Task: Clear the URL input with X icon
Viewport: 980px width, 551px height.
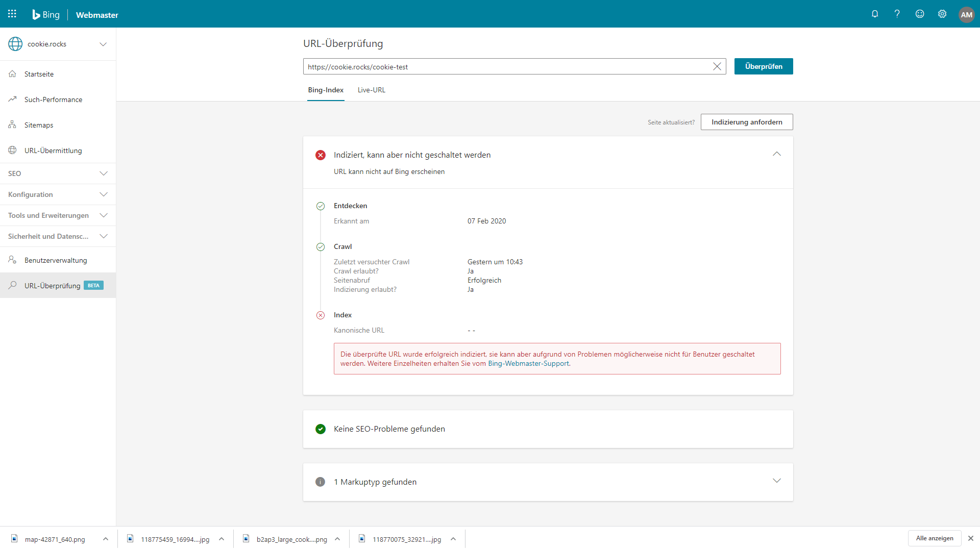Action: coord(717,66)
